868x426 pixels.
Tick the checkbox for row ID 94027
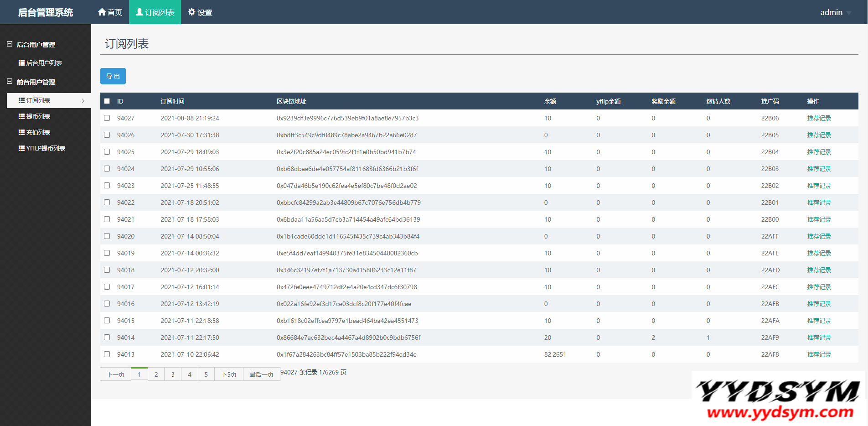point(107,118)
